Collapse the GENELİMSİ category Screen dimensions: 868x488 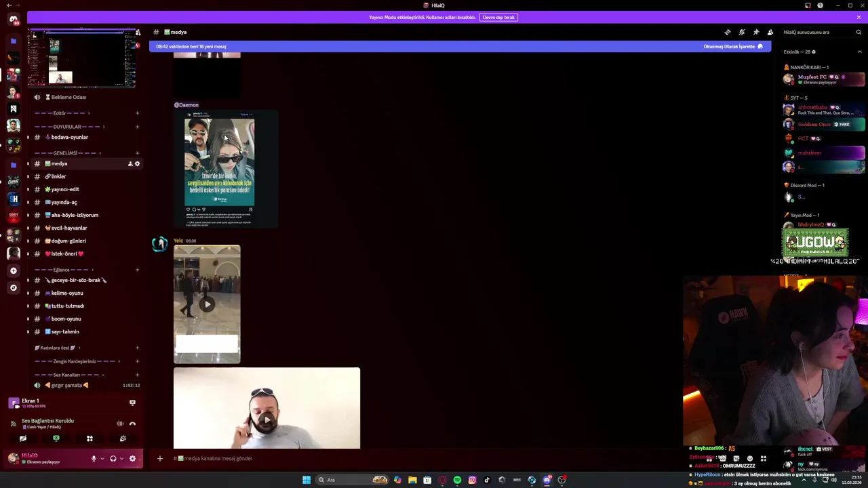[66, 153]
